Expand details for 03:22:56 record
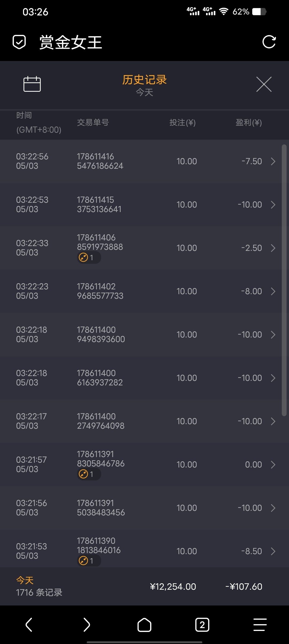 pos(273,161)
